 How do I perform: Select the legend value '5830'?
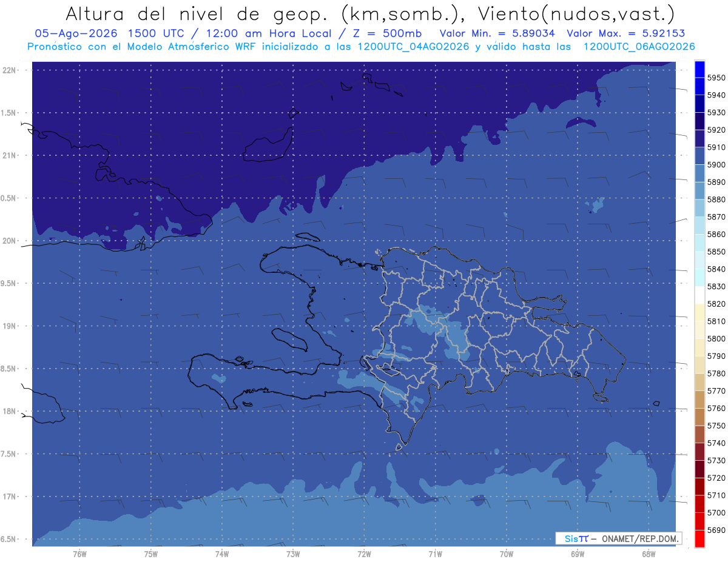pyautogui.click(x=716, y=286)
